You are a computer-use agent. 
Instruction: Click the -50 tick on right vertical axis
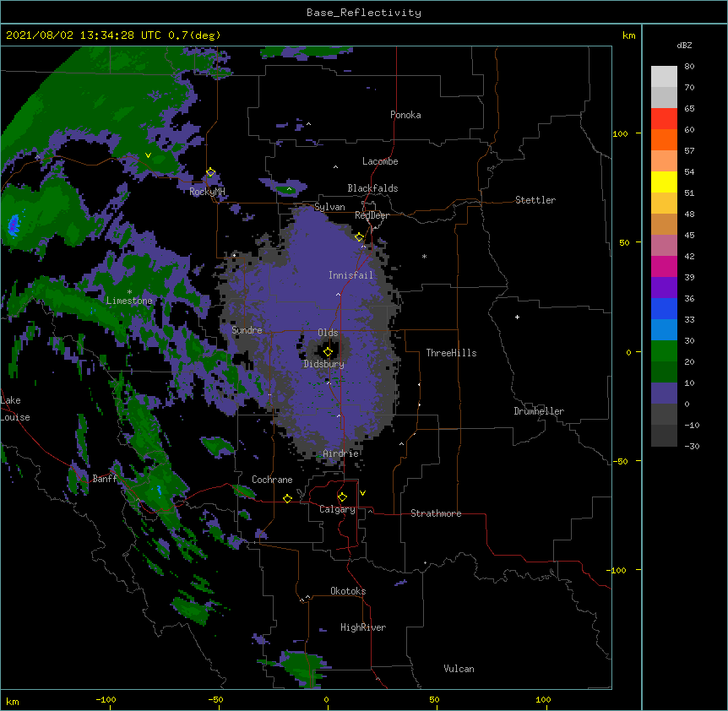(x=620, y=461)
